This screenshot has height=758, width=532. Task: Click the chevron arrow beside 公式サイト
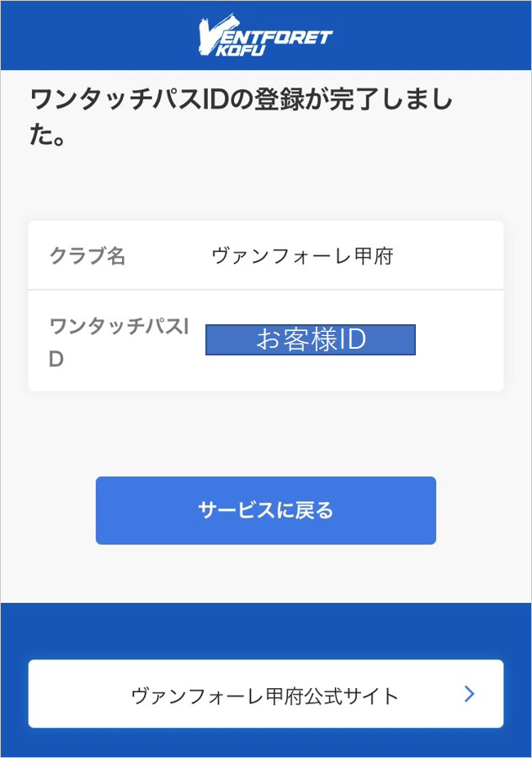[469, 694]
